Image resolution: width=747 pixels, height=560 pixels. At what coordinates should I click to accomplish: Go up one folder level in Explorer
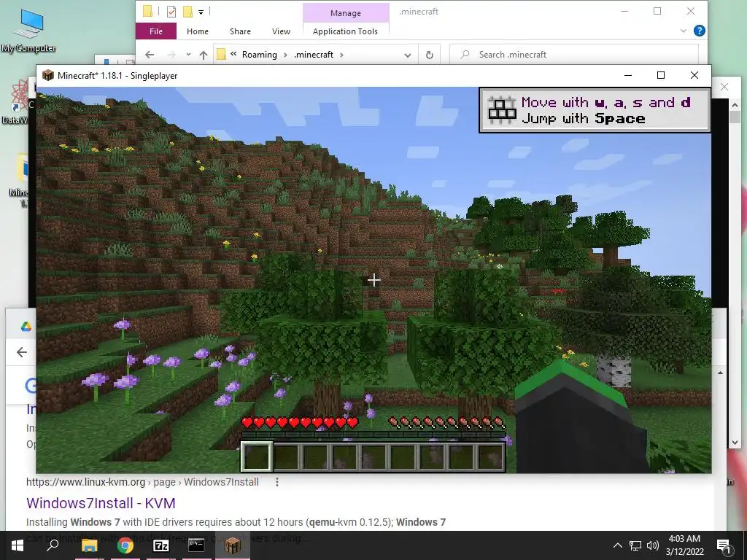point(204,55)
